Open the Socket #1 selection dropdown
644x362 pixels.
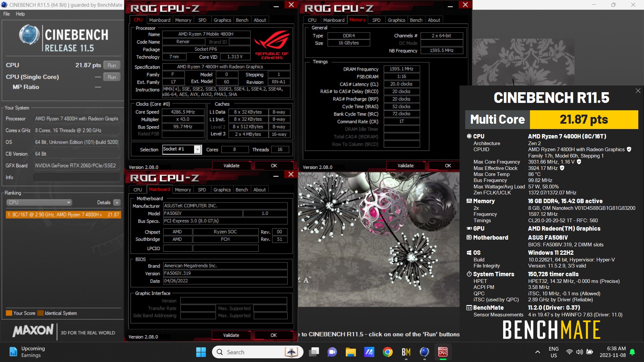tap(198, 149)
